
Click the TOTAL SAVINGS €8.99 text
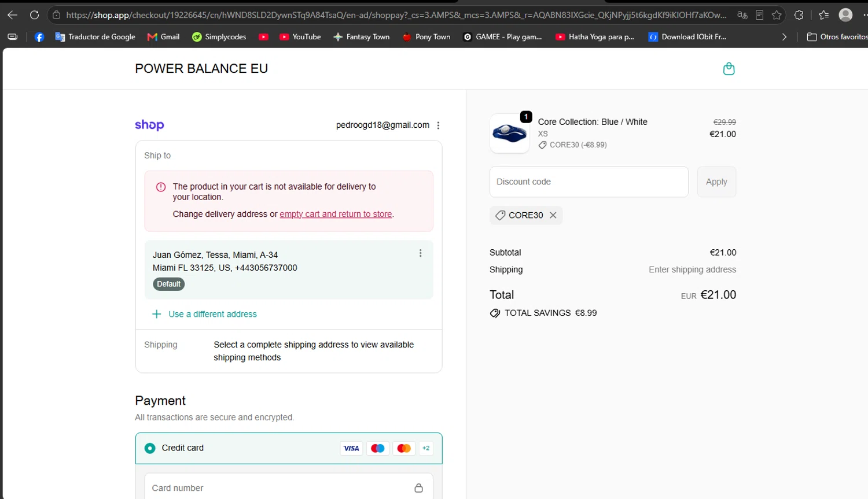coord(550,313)
